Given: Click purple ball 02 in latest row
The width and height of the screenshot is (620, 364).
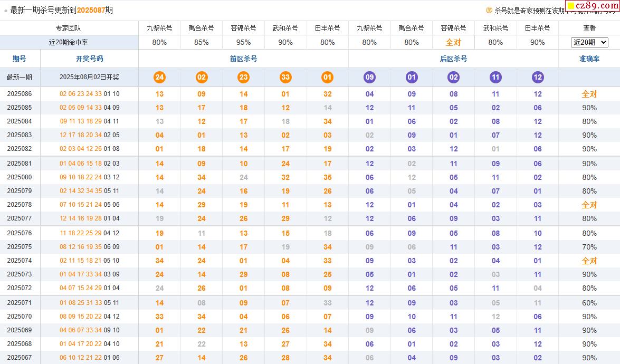Looking at the screenshot, I should pos(454,77).
